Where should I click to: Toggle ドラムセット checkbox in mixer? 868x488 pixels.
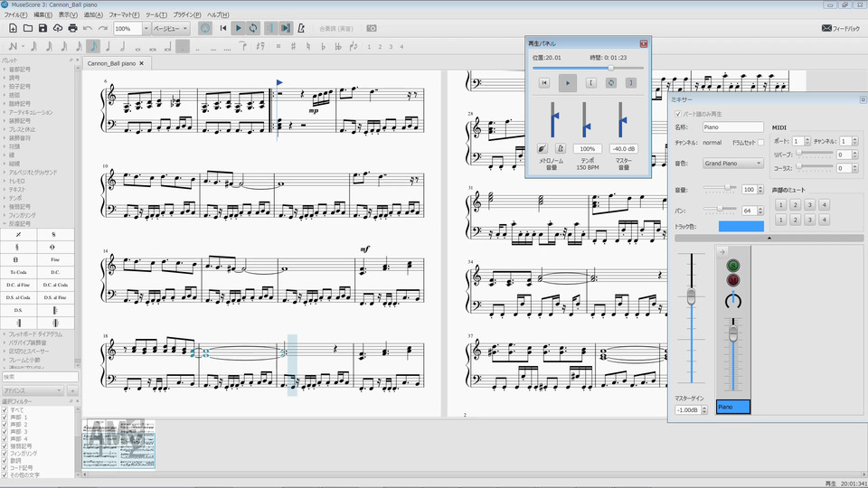tap(761, 142)
